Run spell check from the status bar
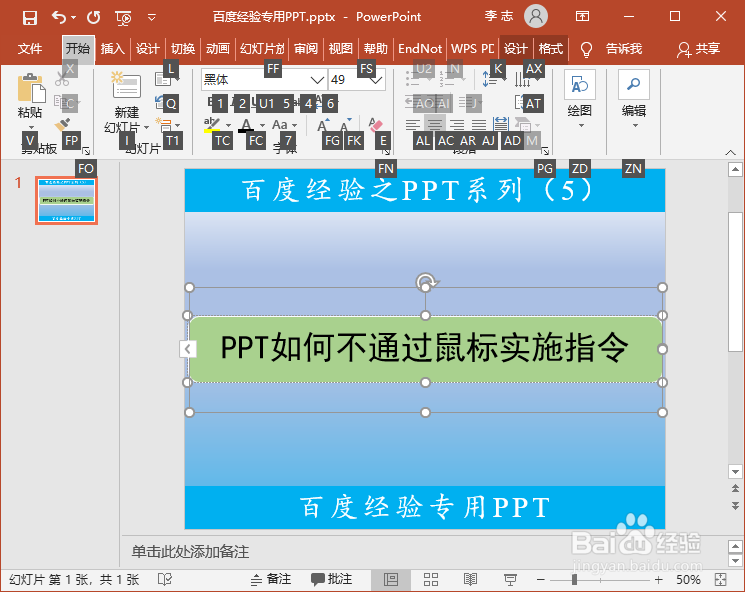The height and width of the screenshot is (592, 745). pos(164,579)
